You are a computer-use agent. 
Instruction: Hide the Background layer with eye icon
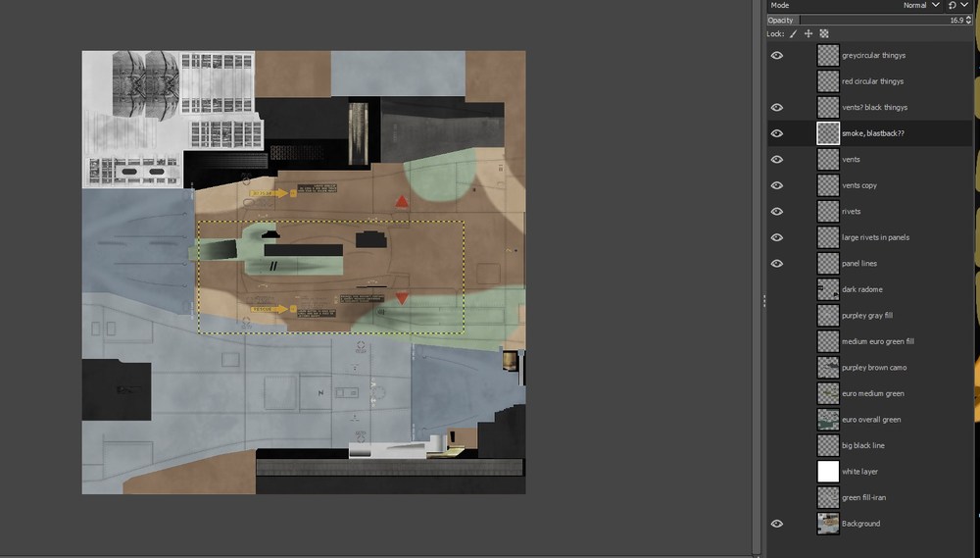click(777, 524)
